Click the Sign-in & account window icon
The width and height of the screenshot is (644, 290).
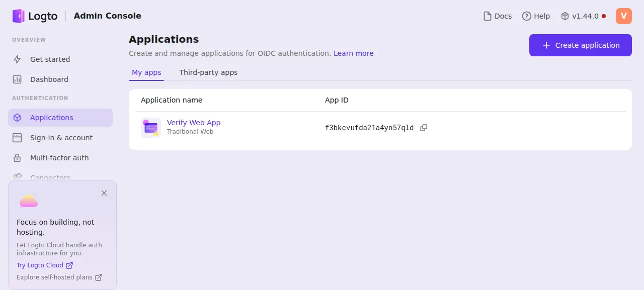click(17, 138)
